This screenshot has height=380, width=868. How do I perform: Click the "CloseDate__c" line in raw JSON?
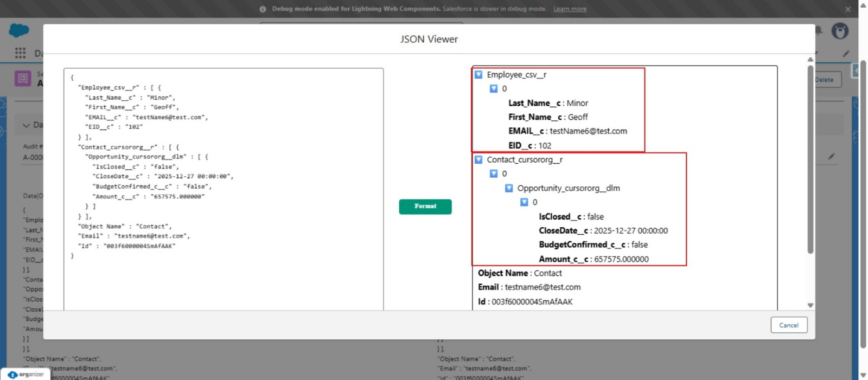(x=163, y=176)
